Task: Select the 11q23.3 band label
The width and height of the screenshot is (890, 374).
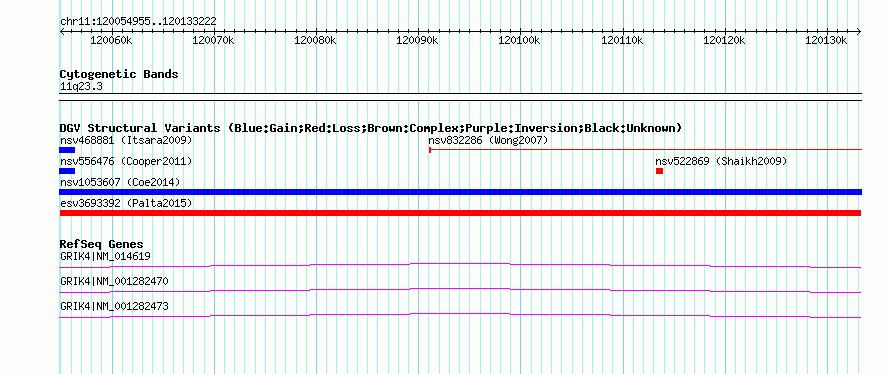Action: pyautogui.click(x=81, y=87)
